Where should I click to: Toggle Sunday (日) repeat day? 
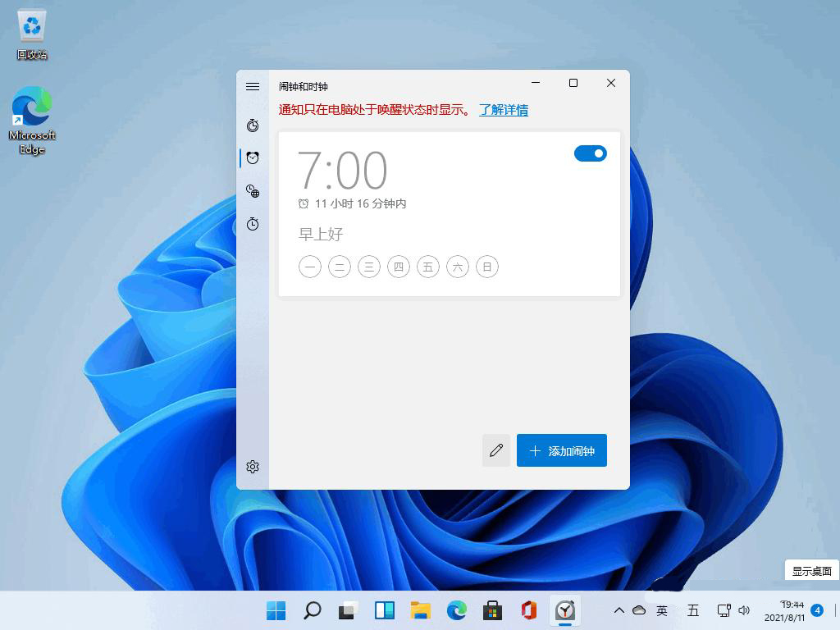point(486,267)
